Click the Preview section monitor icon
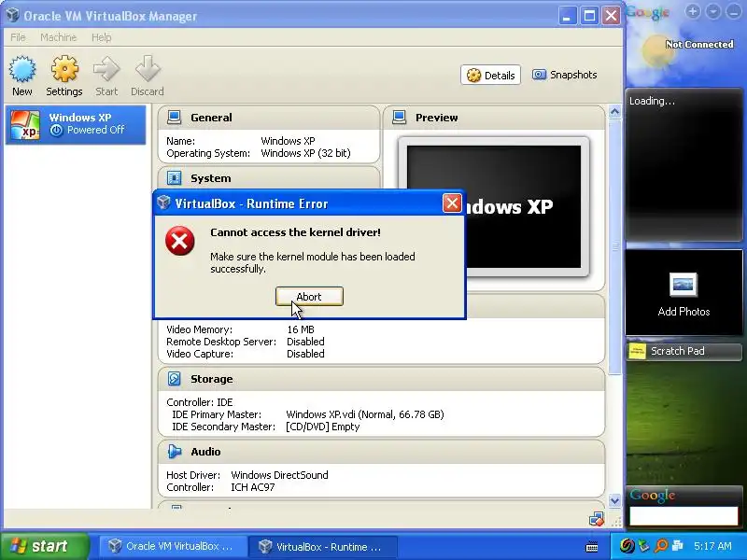Screen dimensions: 747x560 (x=400, y=118)
